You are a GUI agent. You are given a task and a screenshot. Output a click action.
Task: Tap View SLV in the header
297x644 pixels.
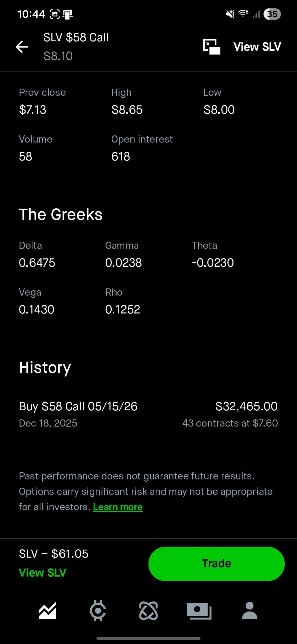pyautogui.click(x=257, y=47)
